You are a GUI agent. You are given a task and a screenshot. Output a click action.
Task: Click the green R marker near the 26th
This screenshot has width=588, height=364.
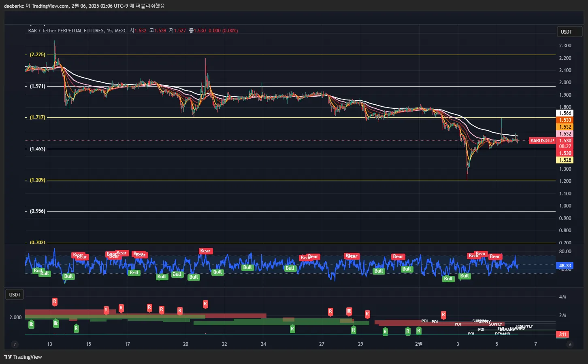click(292, 329)
